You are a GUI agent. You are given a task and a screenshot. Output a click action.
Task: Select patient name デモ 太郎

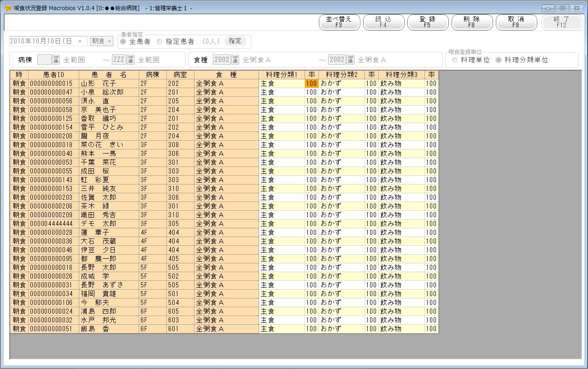coord(109,224)
